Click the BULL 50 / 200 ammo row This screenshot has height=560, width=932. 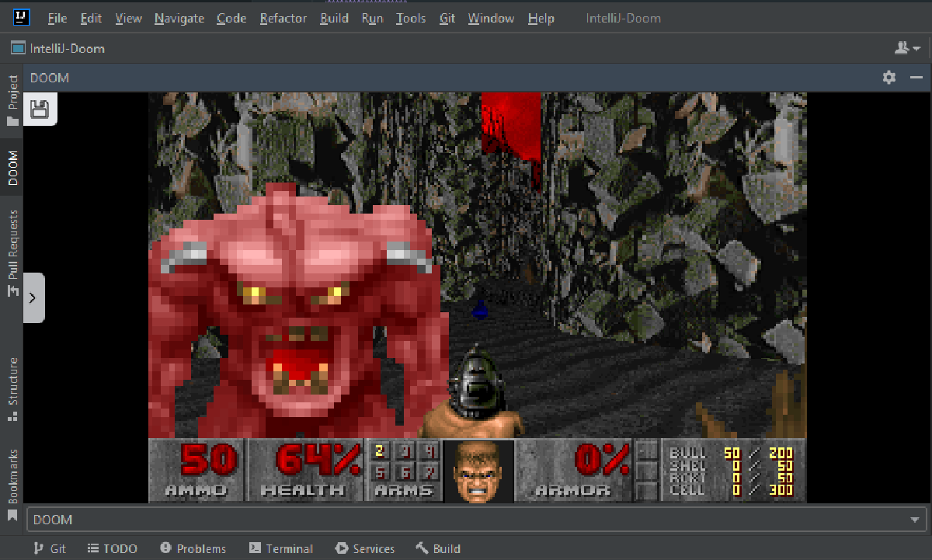[x=731, y=453]
